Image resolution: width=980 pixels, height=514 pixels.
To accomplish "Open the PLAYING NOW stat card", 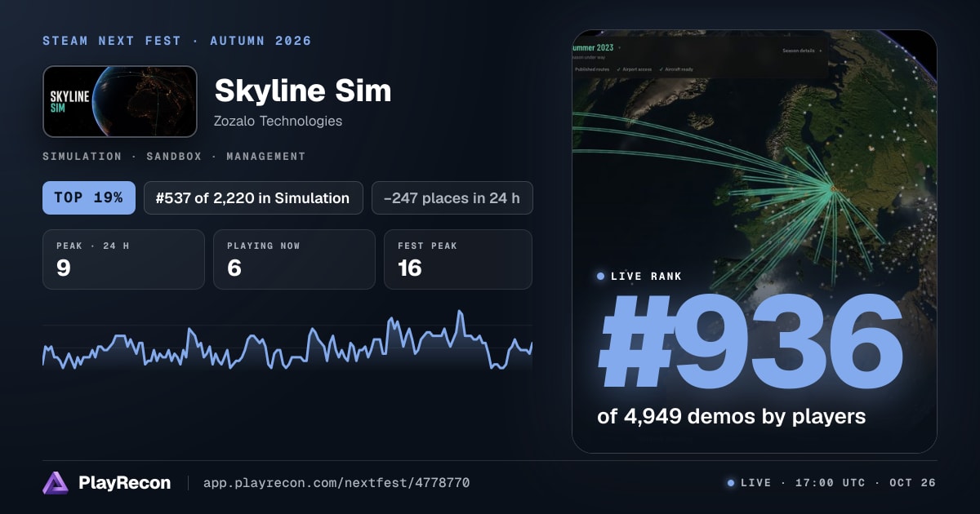I will click(294, 259).
